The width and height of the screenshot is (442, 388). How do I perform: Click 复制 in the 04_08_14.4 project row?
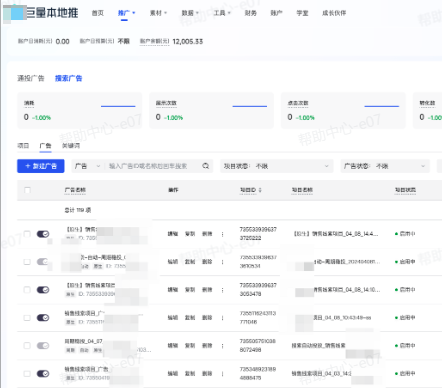[190, 234]
